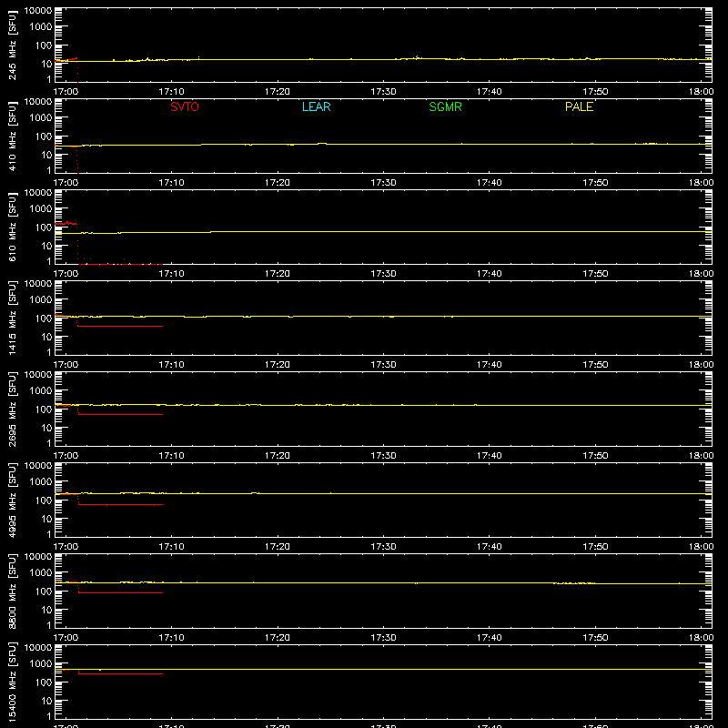Viewport: 728px width, 728px height.
Task: Click the red SVTO trace in 1415 MHz panel
Action: pos(120,327)
